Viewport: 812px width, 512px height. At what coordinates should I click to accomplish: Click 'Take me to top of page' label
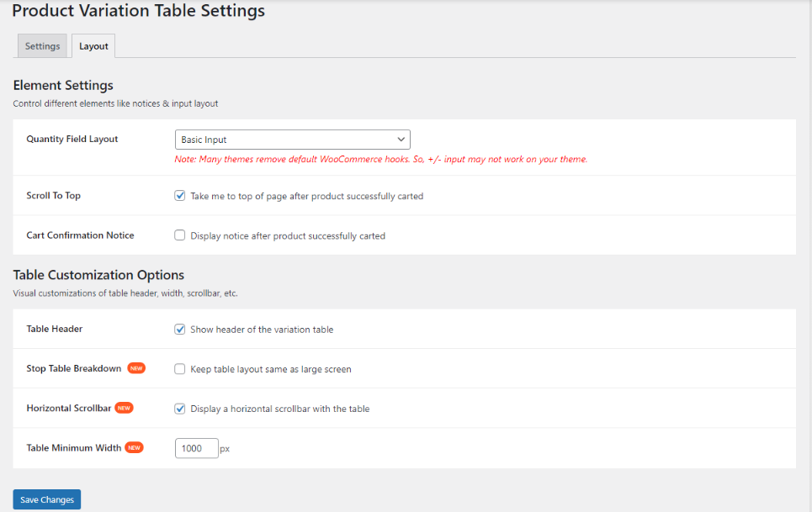(306, 196)
